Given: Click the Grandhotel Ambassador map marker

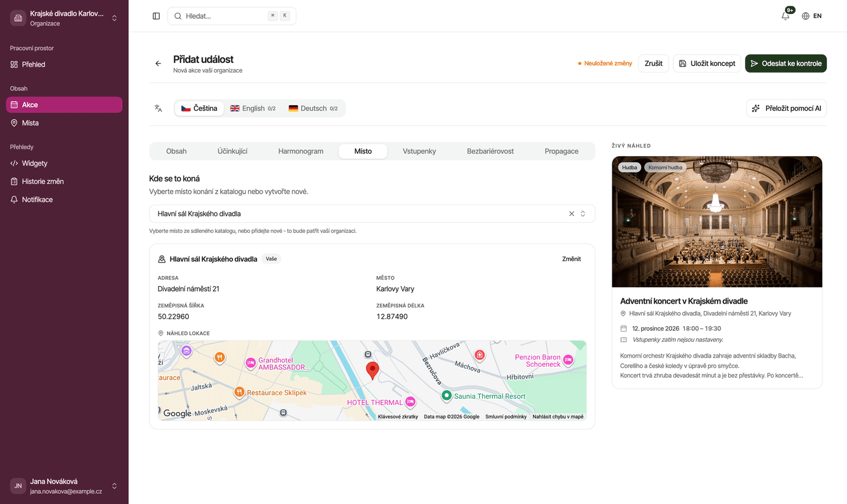Looking at the screenshot, I should tap(250, 363).
